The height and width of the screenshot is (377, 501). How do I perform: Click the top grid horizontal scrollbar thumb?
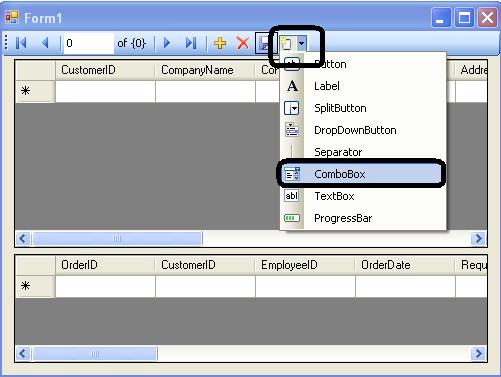117,239
